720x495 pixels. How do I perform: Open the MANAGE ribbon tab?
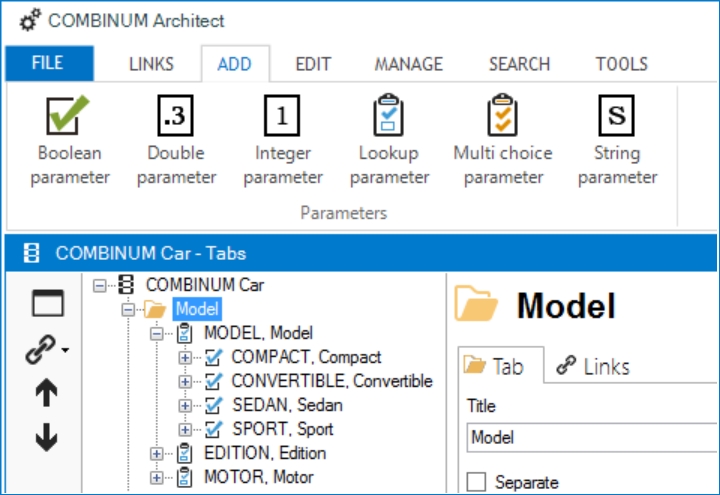[x=409, y=64]
